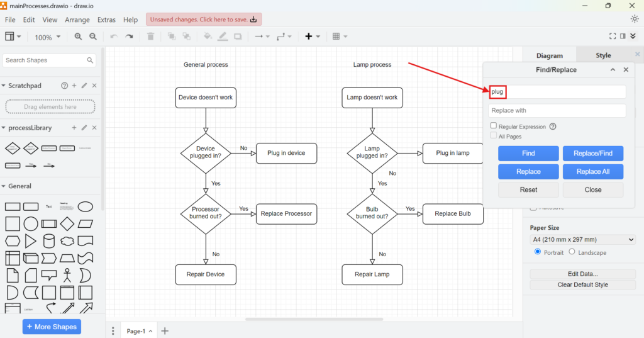Click the zoom out magnifier icon
The image size is (644, 338).
tap(93, 37)
